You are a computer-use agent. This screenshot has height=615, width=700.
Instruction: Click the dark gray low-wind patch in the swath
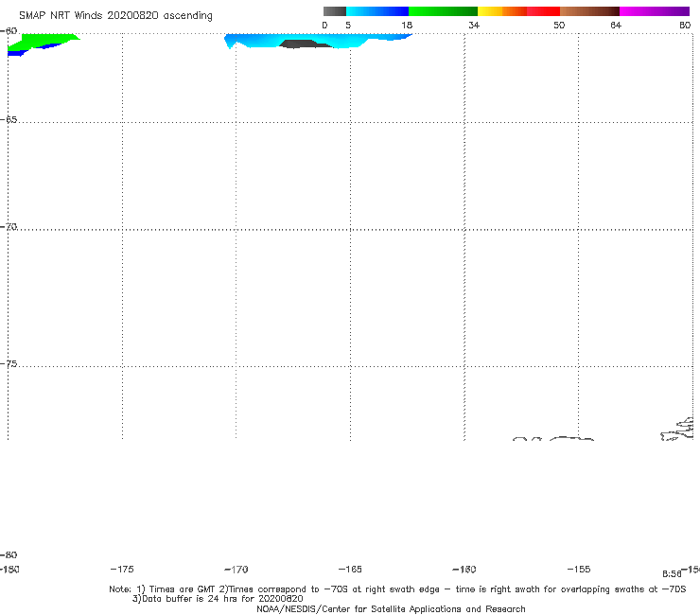305,44
